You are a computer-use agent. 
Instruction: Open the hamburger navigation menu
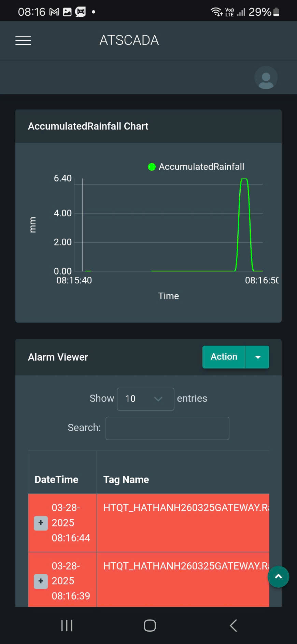(23, 41)
